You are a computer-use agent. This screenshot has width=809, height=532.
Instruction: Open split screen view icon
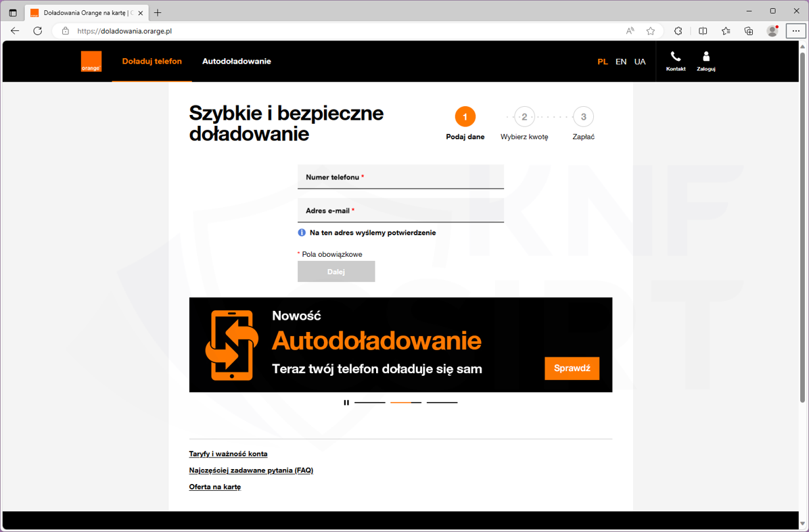click(x=703, y=31)
